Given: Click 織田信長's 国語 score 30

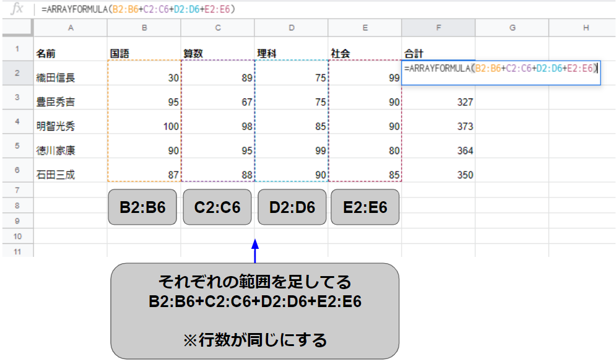Looking at the screenshot, I should [x=144, y=73].
